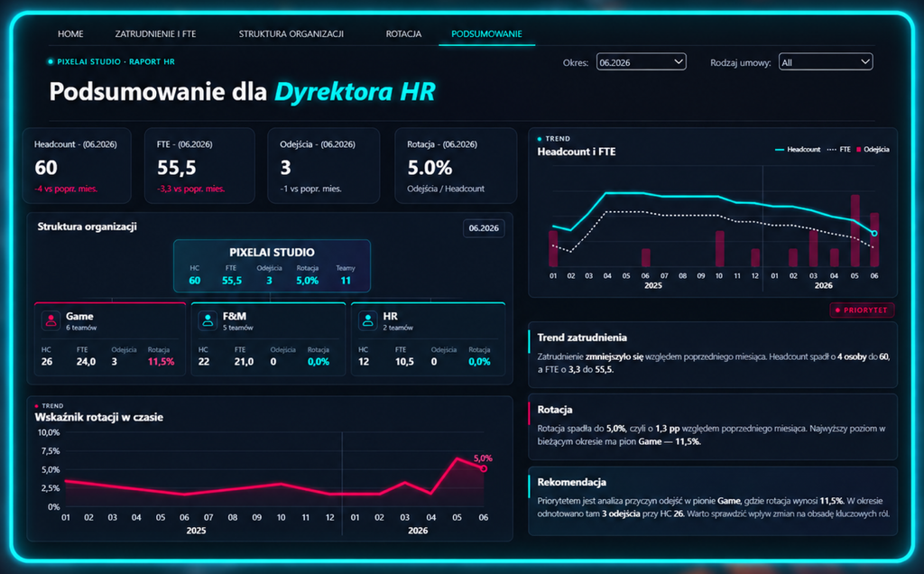Screen dimensions: 924x574
Task: Click '-1 vs popr. mies.' under Odejścia
Action: [x=310, y=189]
